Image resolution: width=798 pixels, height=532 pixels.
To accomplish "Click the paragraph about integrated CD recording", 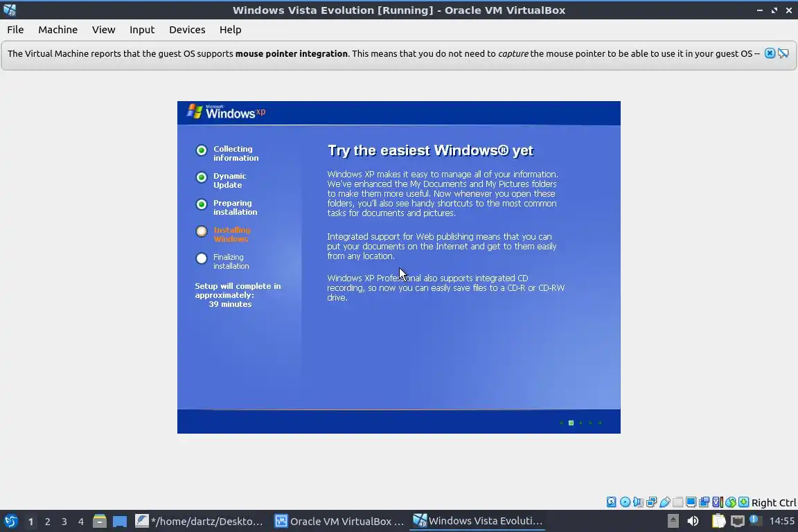I will tap(446, 287).
